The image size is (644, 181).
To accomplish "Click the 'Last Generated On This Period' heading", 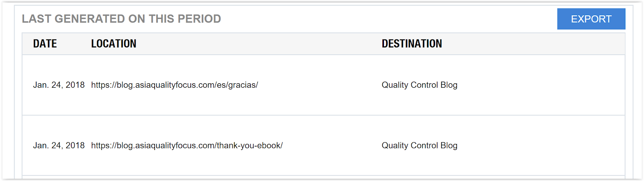I will point(121,19).
